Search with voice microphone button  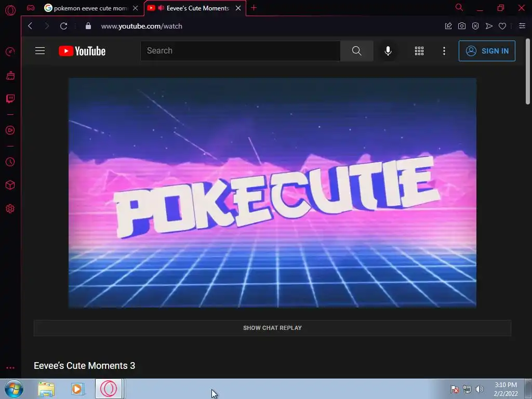coord(388,51)
